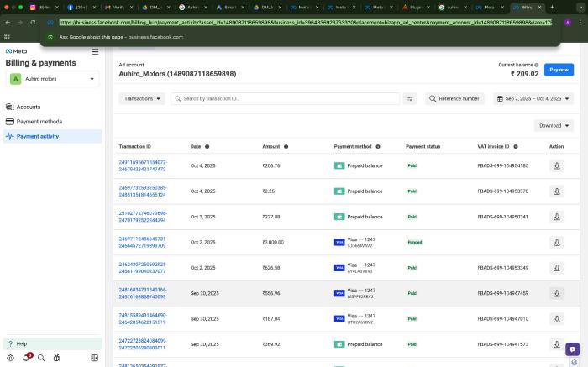Open the hamburger menu beside Meta logo
588x367 pixels.
pos(95,51)
